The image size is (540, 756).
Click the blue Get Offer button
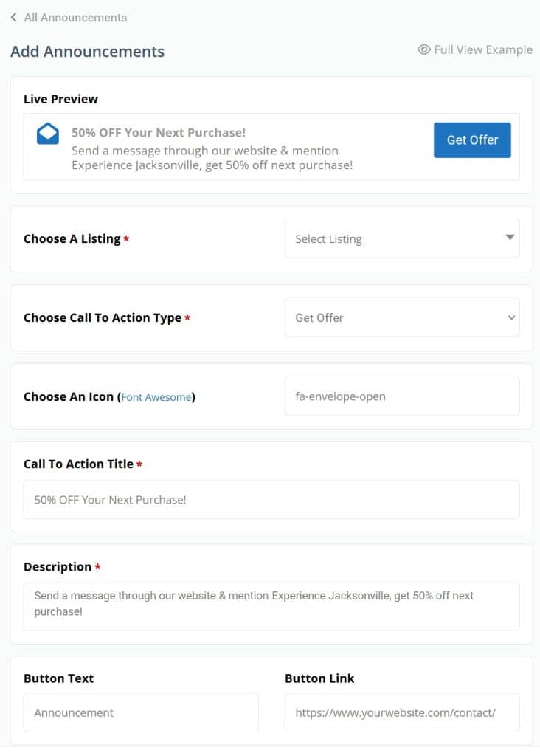(472, 140)
